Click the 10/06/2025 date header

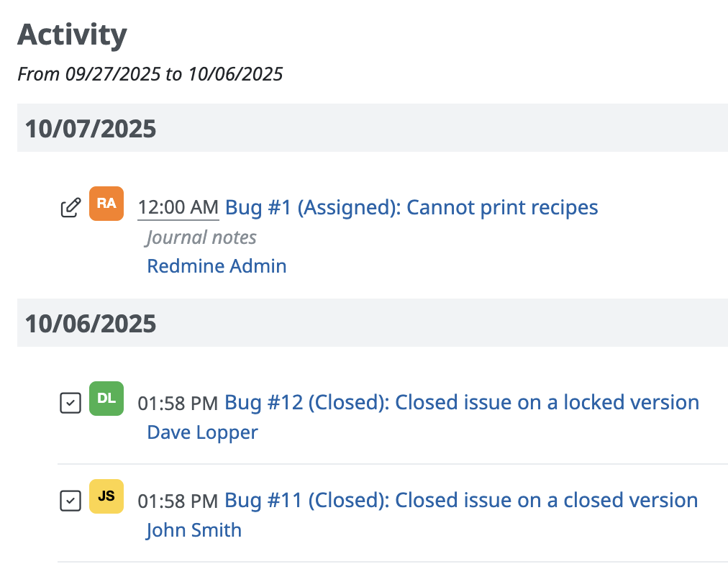pyautogui.click(x=91, y=324)
